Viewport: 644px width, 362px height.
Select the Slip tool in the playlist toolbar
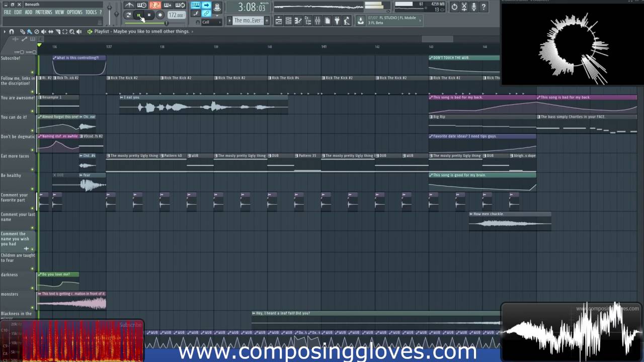click(x=51, y=32)
